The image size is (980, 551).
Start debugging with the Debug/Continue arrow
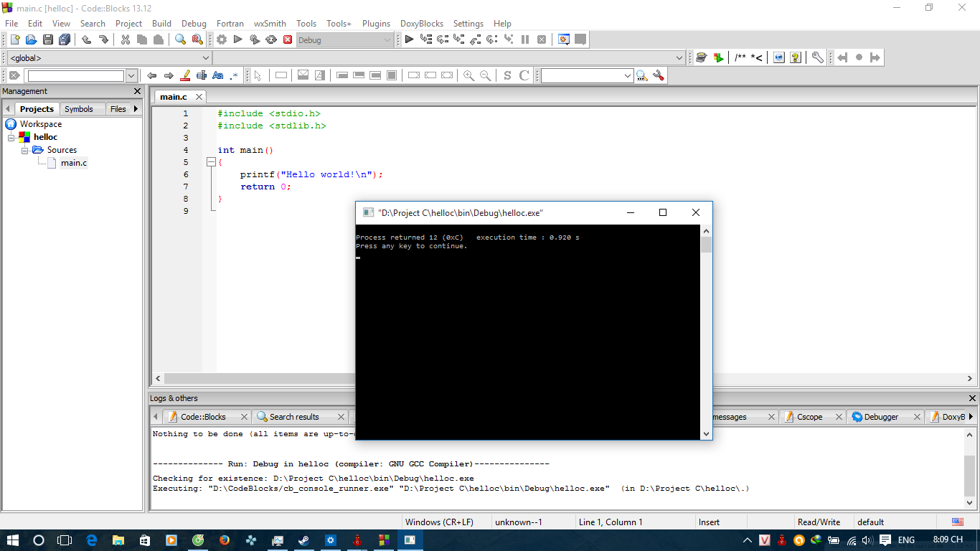(x=409, y=40)
